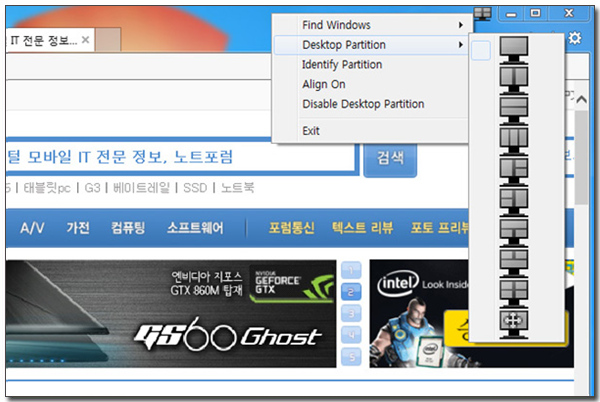Toggle the Align On option
Image resolution: width=600 pixels, height=402 pixels.
pos(323,85)
